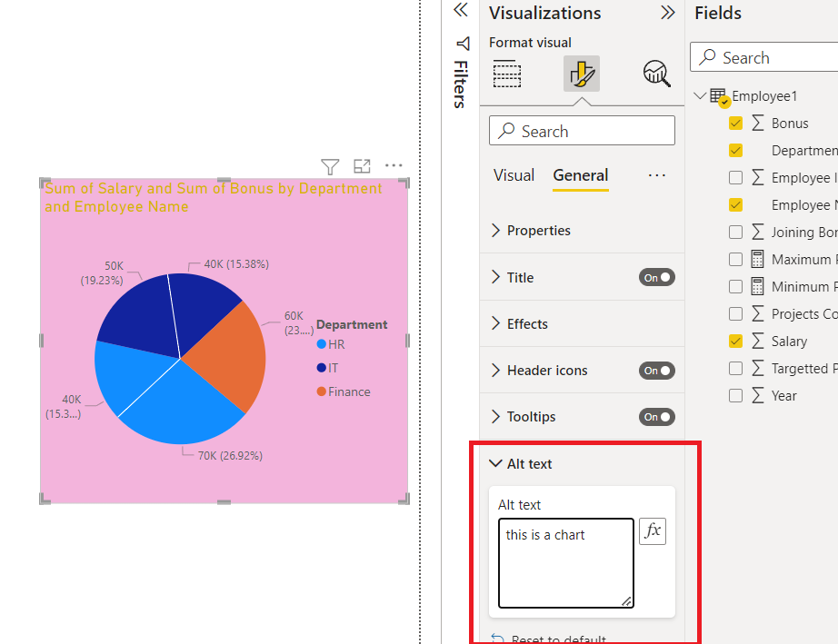Select the Format visual paintbrush icon

pyautogui.click(x=582, y=74)
